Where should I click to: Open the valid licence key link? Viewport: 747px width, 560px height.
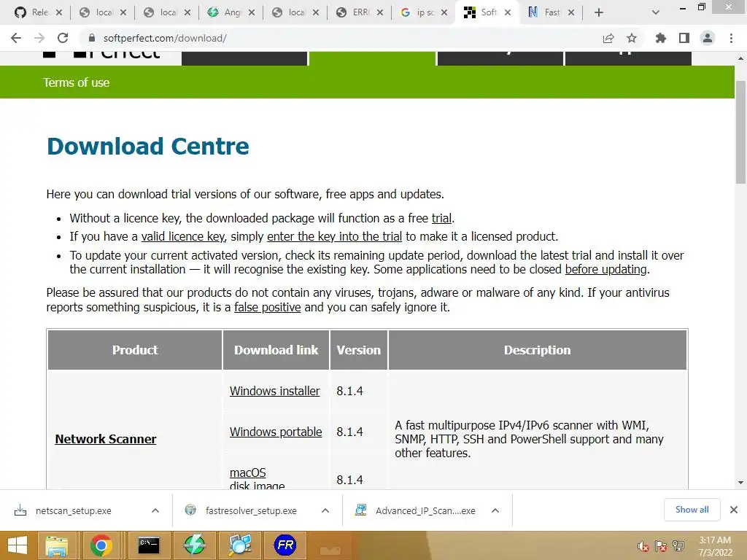click(182, 237)
